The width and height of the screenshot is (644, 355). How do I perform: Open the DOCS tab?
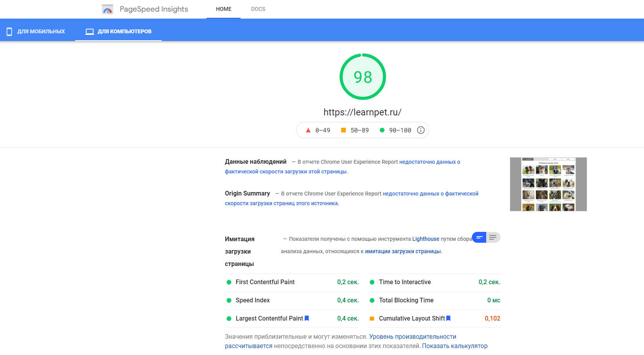(x=258, y=9)
